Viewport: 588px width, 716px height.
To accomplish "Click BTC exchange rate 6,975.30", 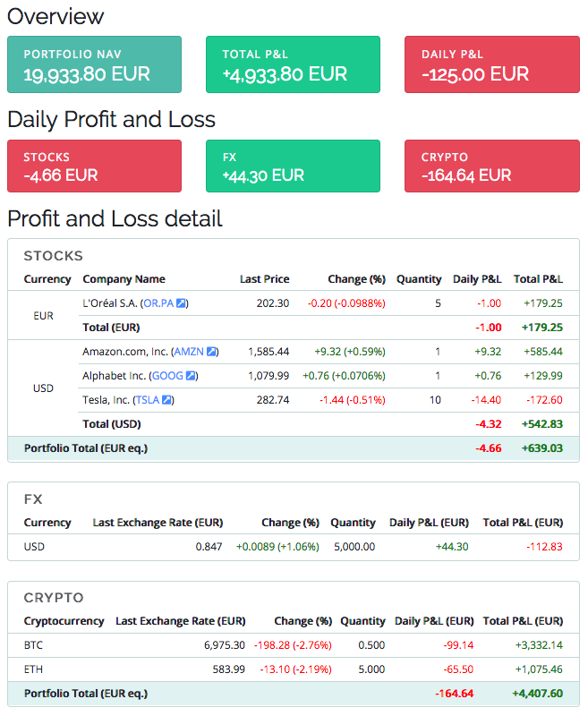I will tap(225, 645).
